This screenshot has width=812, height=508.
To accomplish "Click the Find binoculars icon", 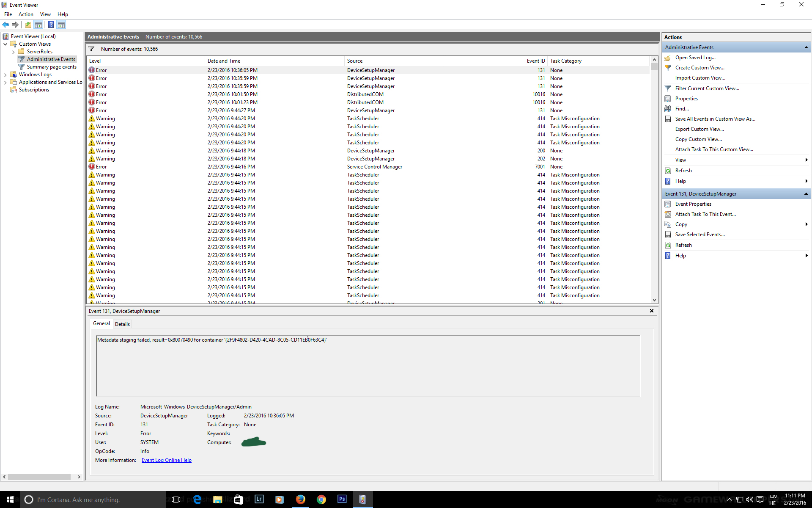I will (668, 109).
